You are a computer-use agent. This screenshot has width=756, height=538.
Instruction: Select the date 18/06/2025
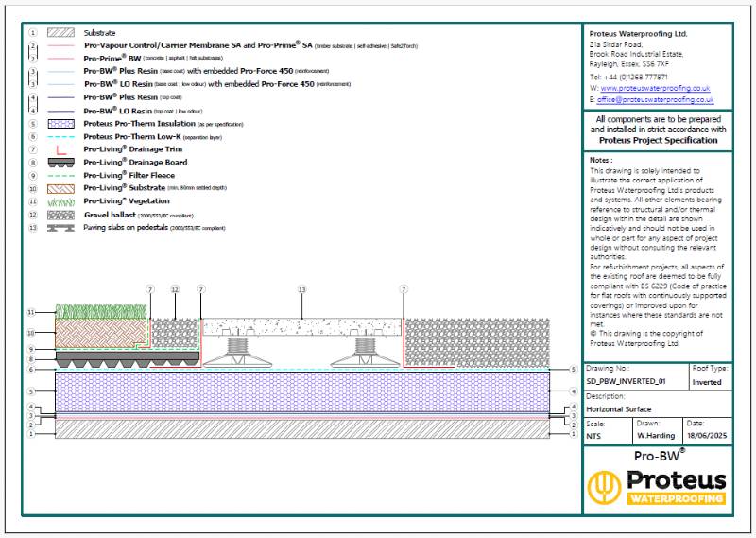[x=707, y=436]
